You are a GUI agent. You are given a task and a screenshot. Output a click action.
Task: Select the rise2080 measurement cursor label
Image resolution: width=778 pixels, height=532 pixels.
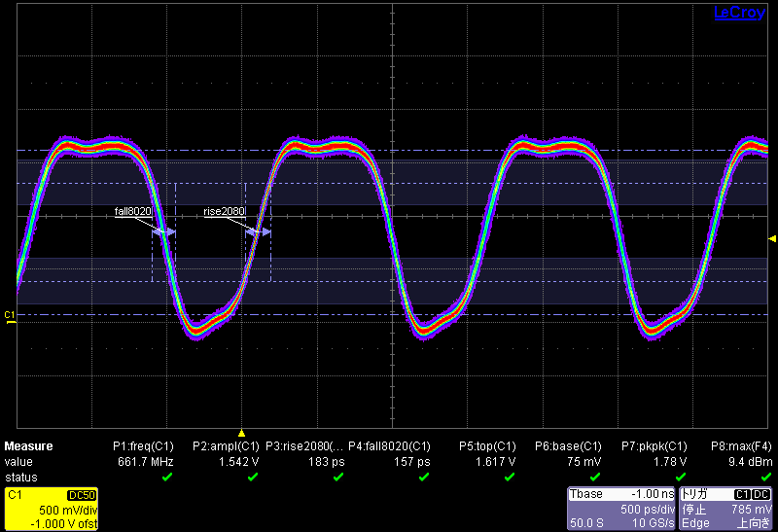224,211
